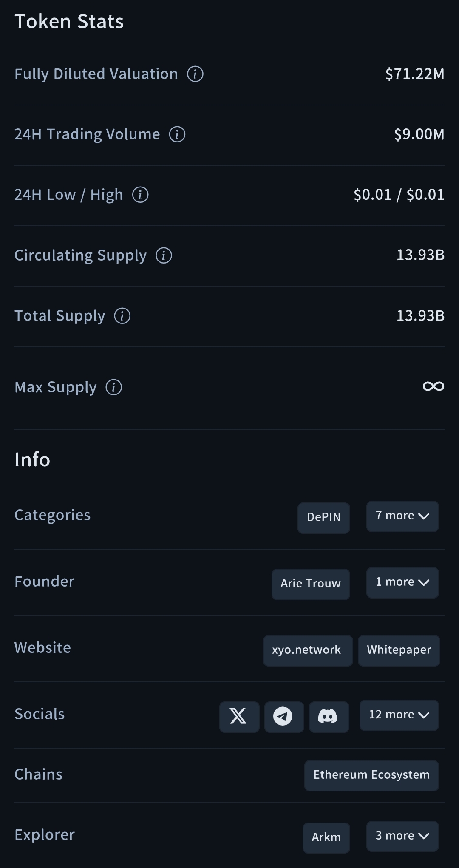The image size is (459, 868).
Task: Expand the 3 more explorers dropdown
Action: click(402, 836)
